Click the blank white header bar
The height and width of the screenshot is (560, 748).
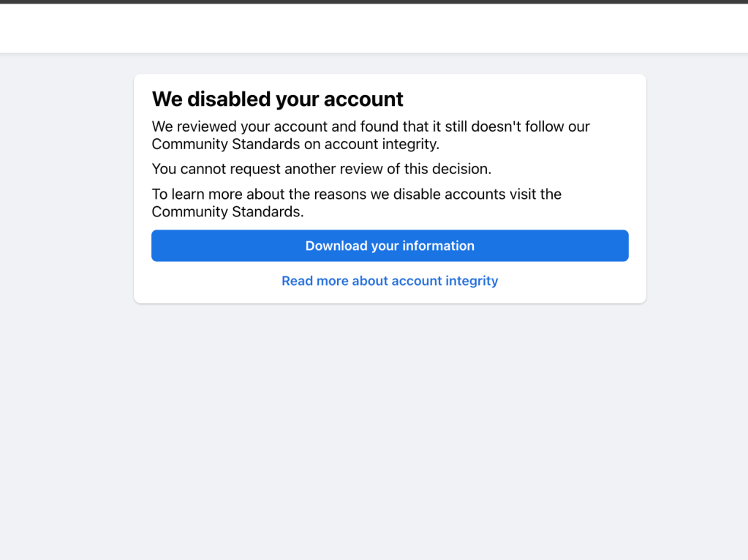coord(374,29)
